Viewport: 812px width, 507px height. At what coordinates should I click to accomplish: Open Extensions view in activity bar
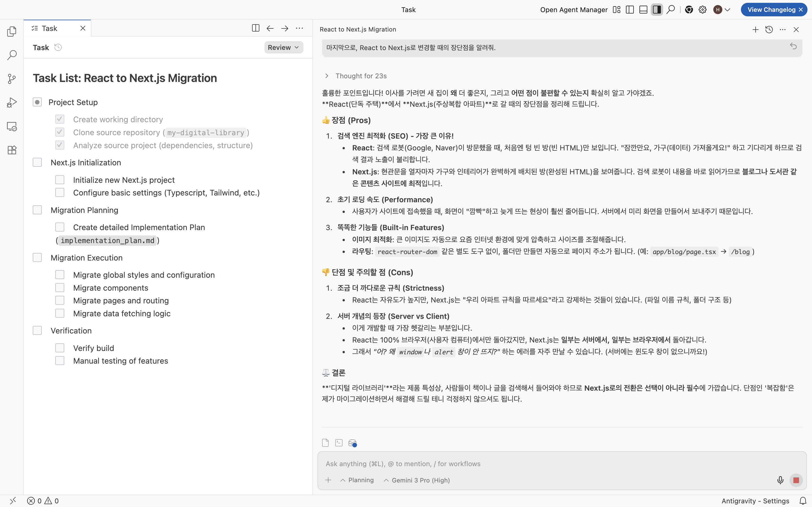point(12,150)
